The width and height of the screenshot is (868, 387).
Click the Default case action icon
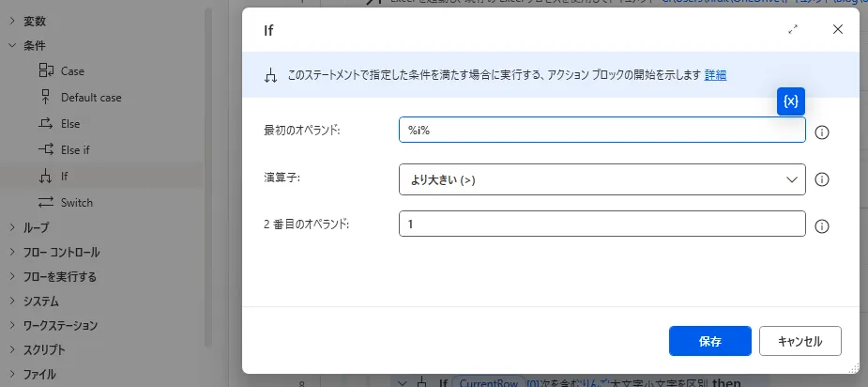(46, 97)
